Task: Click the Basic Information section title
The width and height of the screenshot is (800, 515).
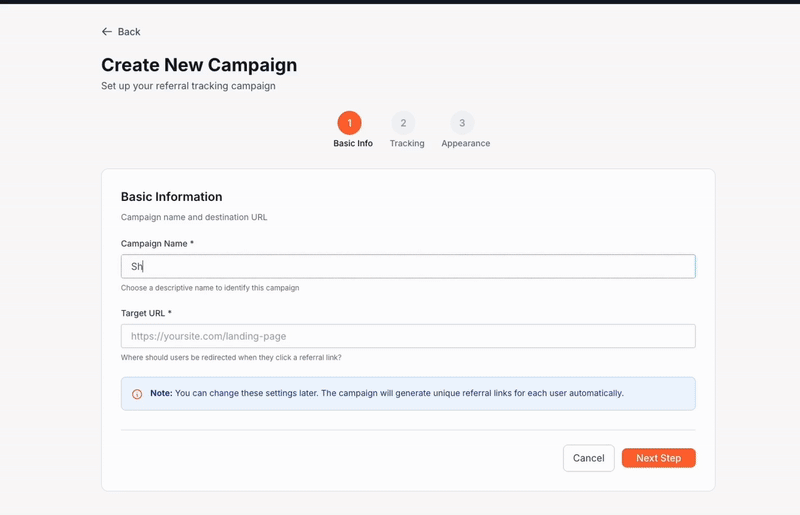Action: [171, 197]
